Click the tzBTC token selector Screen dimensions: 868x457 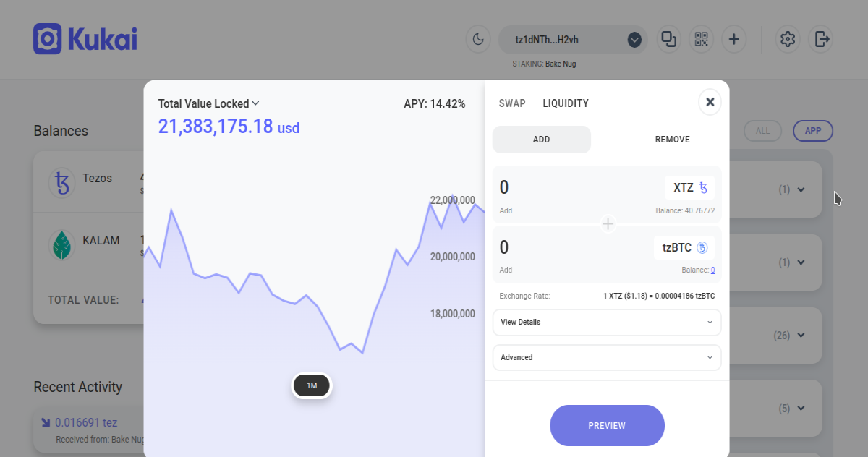684,247
